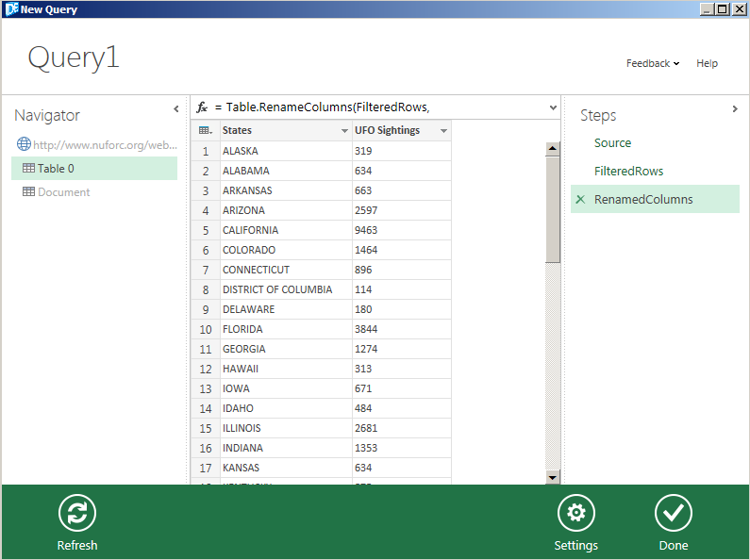Select the FilteredRows step

(x=628, y=171)
